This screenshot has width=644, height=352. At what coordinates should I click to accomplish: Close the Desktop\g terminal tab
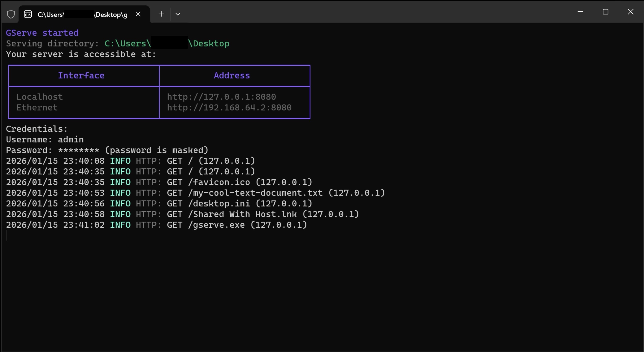tap(138, 14)
